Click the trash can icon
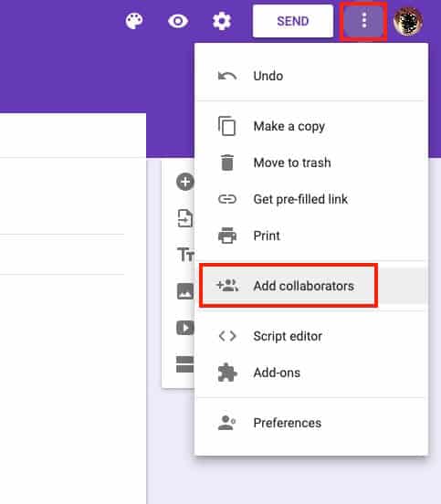The image size is (441, 504). coord(227,163)
